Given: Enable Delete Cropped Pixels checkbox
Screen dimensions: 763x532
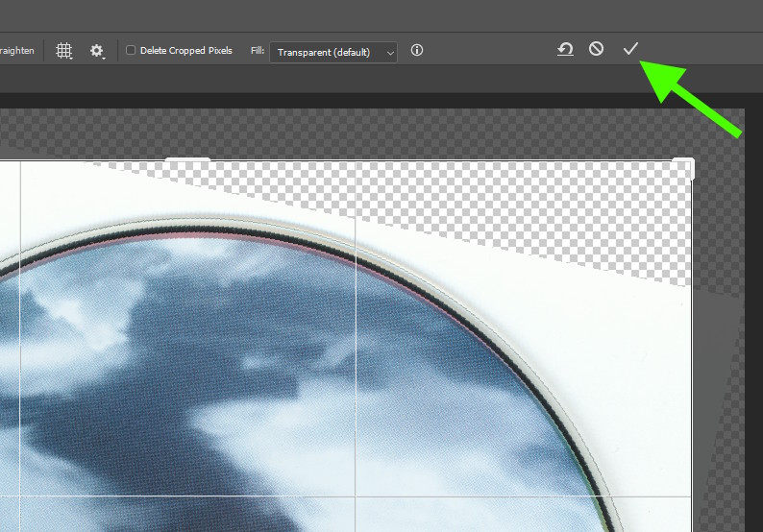Looking at the screenshot, I should click(x=131, y=50).
